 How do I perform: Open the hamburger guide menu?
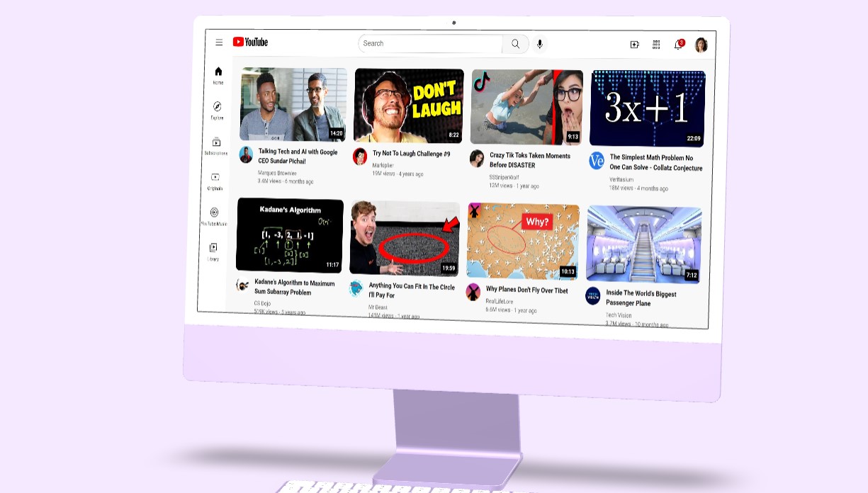click(219, 42)
